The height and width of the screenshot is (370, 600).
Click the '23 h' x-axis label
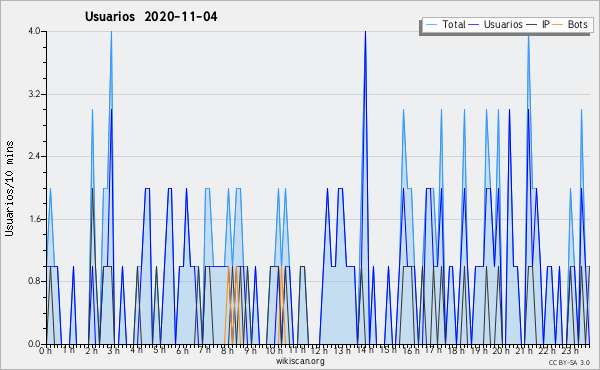[569, 351]
